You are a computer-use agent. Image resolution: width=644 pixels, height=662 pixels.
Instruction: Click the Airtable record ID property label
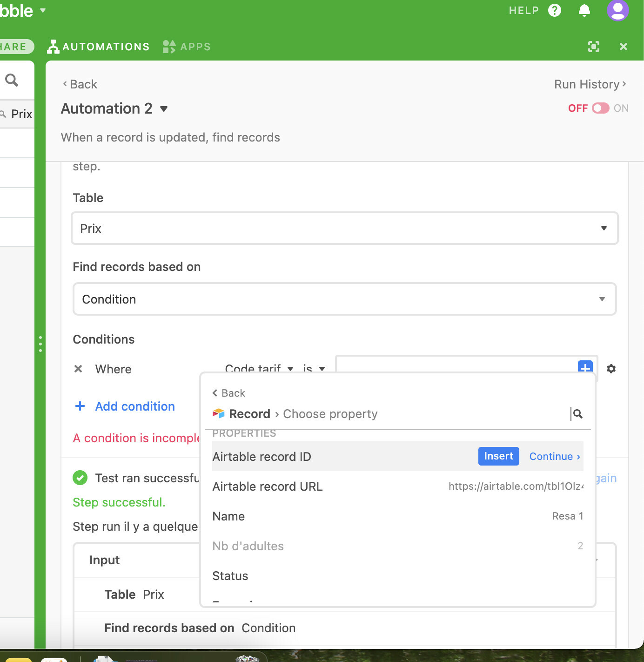262,457
